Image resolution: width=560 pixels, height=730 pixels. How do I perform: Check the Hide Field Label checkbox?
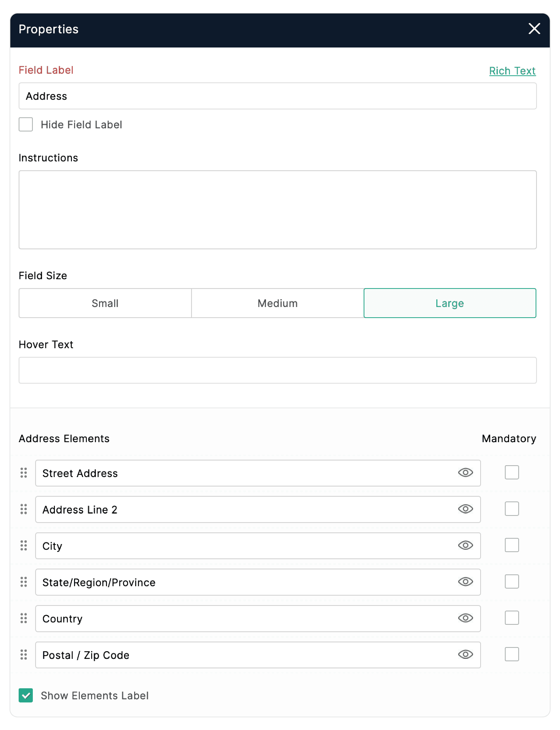tap(26, 124)
